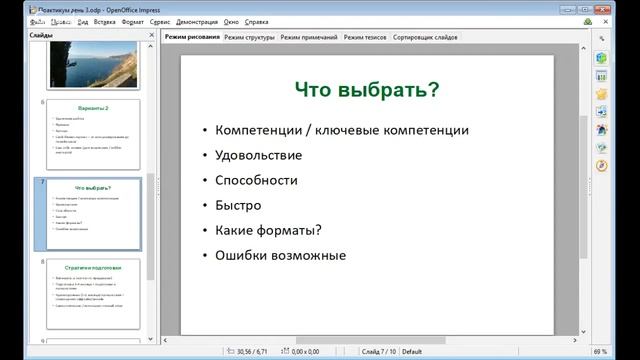Switch to Режим примечаний tab

(309, 37)
